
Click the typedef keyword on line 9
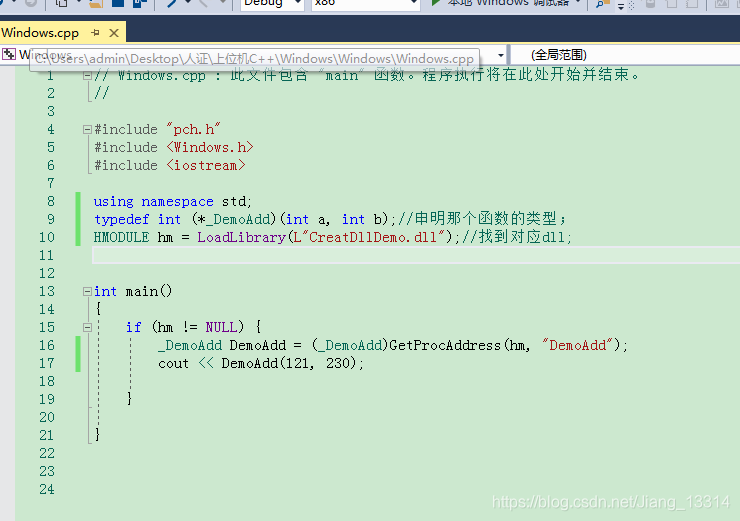(121, 219)
